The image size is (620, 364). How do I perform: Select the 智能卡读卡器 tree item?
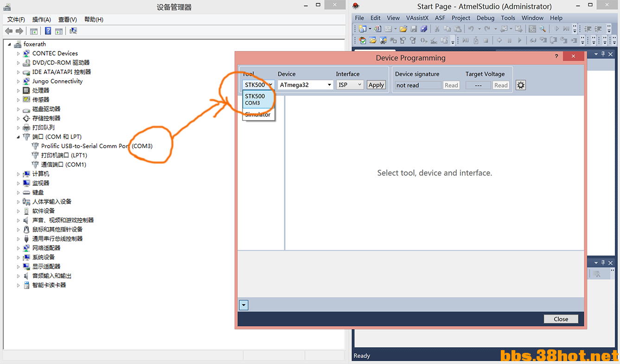[49, 285]
